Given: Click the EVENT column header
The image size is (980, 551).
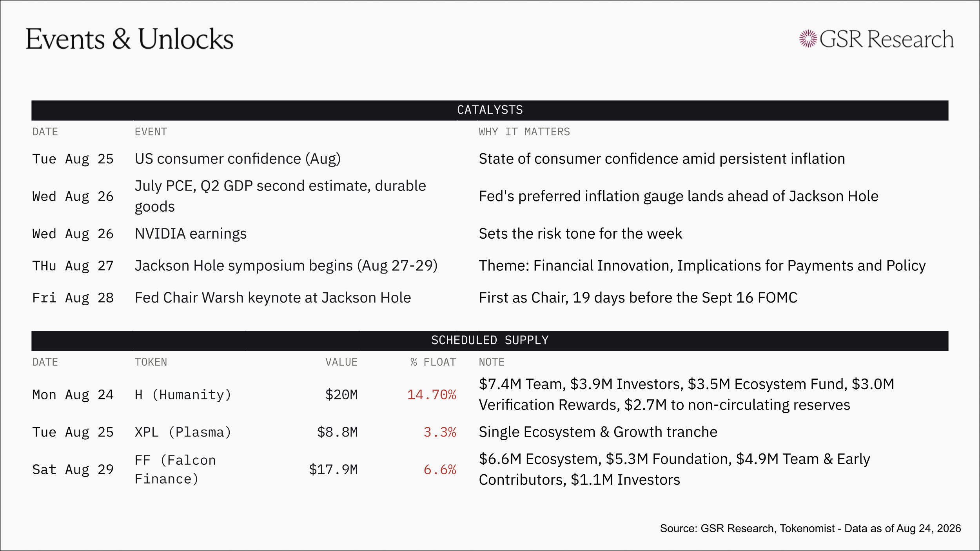Looking at the screenshot, I should point(151,132).
